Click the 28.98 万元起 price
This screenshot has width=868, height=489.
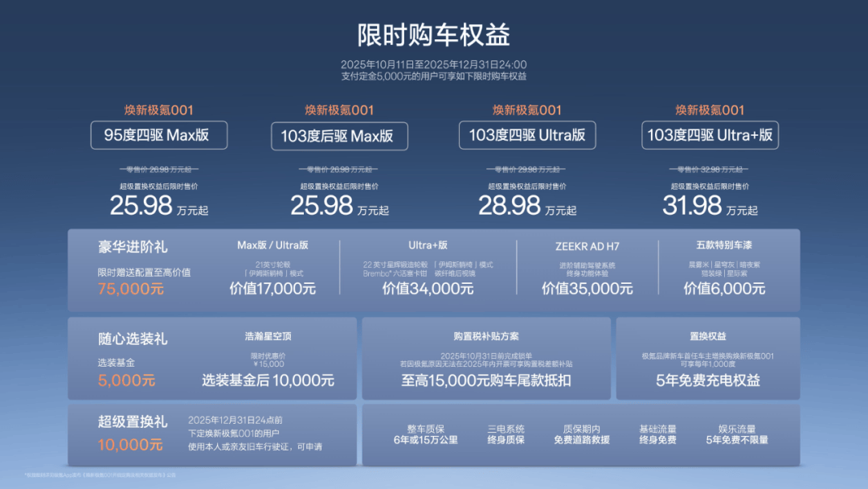point(527,206)
